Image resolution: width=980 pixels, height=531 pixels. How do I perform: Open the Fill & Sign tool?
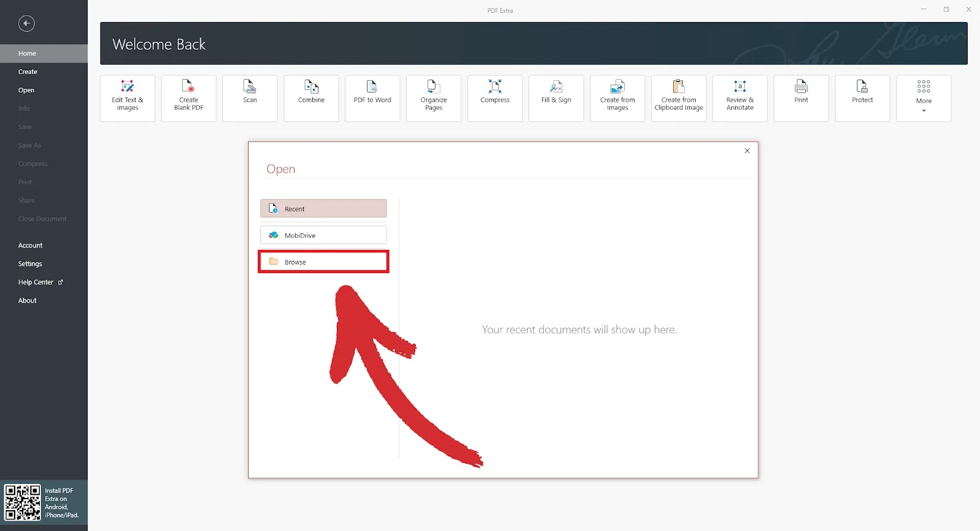[556, 98]
